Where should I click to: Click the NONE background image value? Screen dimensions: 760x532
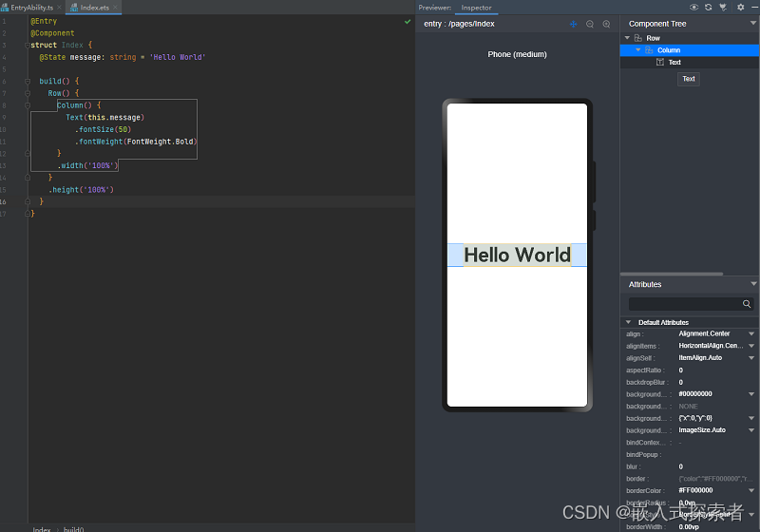[x=688, y=407]
